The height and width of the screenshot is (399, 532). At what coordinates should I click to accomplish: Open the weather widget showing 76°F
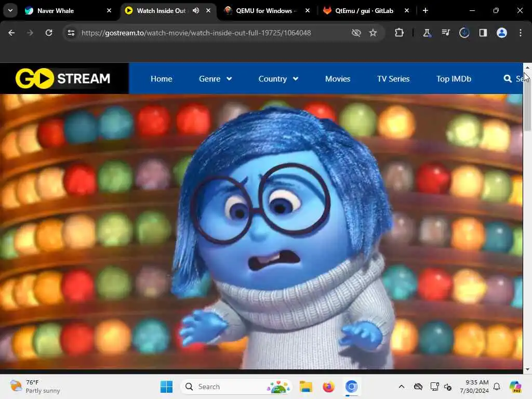(35, 387)
